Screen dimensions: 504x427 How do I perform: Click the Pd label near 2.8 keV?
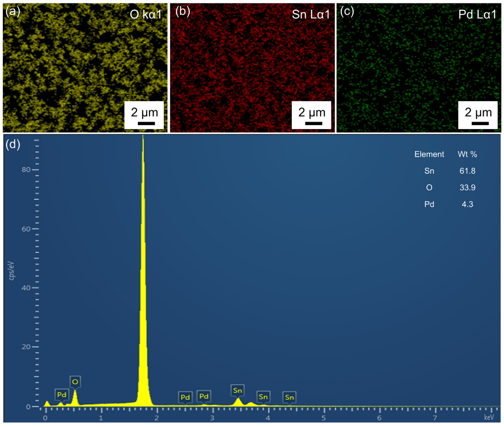204,396
